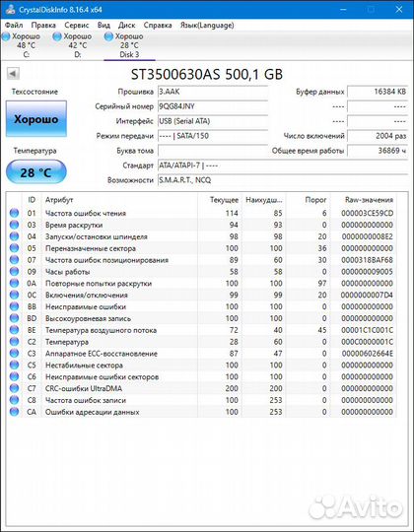Click the Порог column header
414x532 pixels.
coord(309,200)
